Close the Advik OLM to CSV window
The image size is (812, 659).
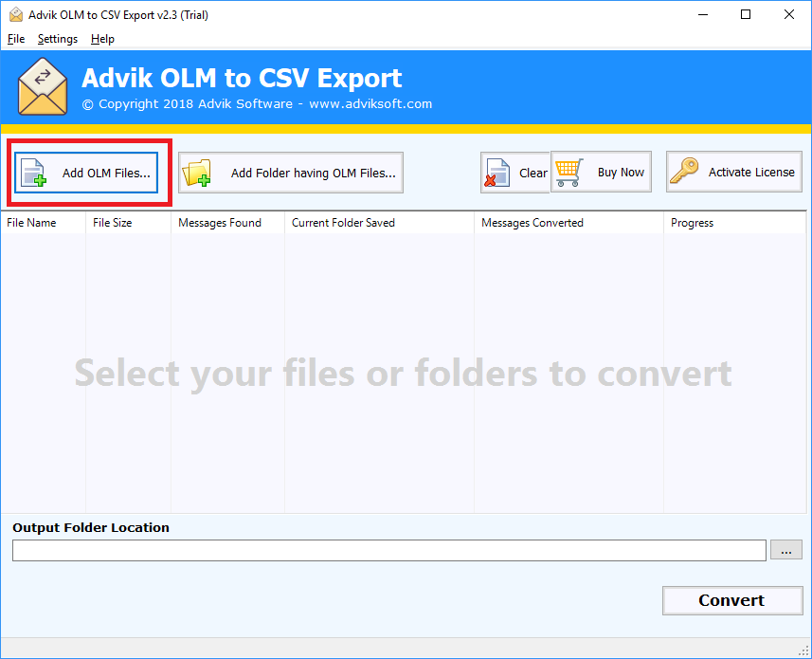click(x=789, y=14)
